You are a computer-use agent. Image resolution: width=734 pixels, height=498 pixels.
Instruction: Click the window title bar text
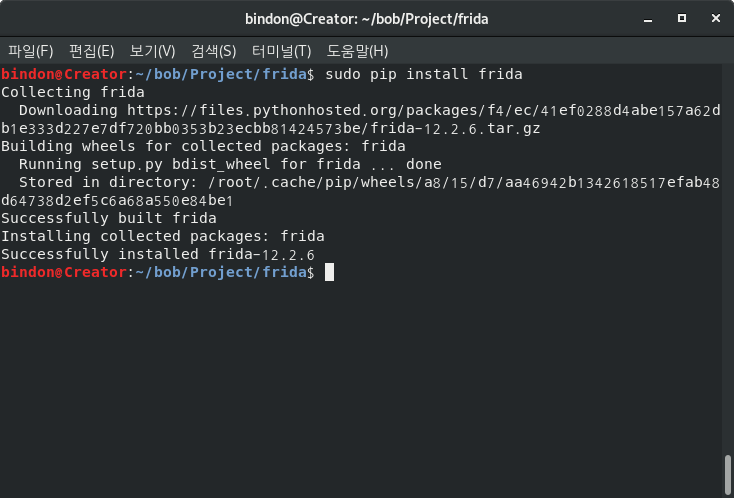(x=367, y=18)
